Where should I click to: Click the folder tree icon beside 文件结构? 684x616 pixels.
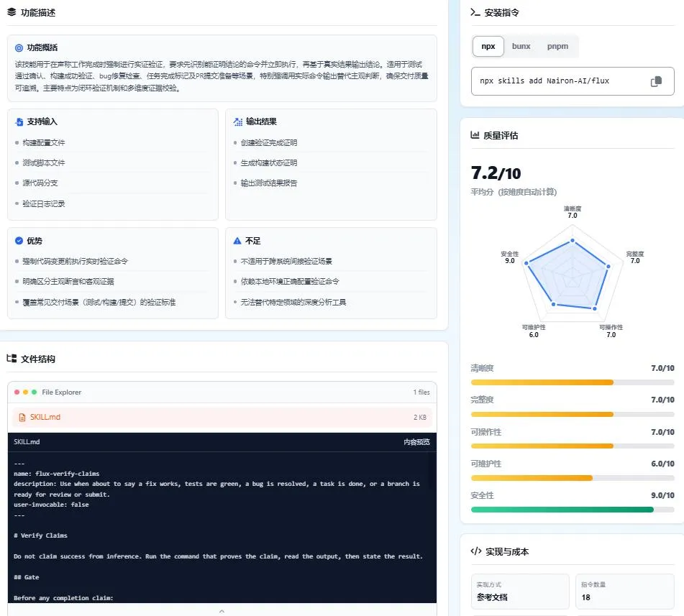pyautogui.click(x=12, y=359)
